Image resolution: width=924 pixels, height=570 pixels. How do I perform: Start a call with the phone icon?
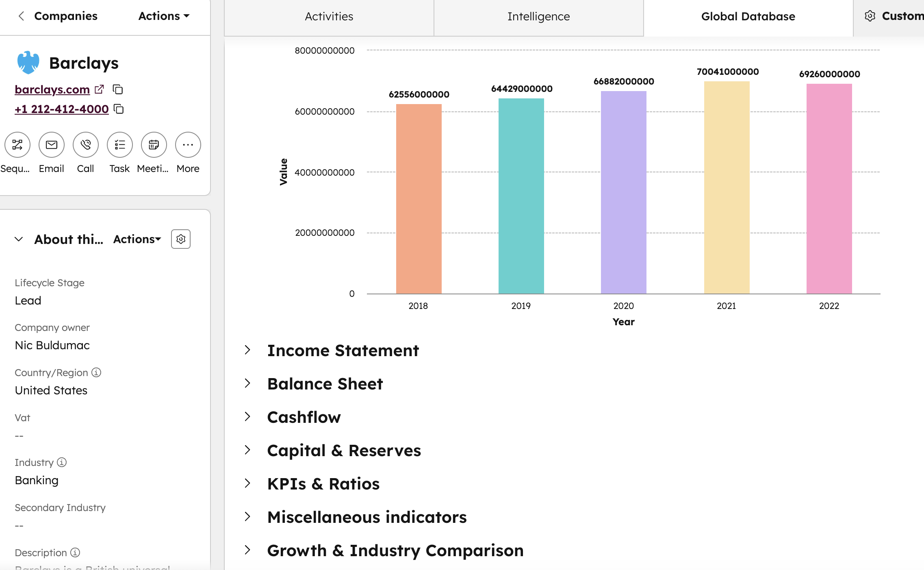pyautogui.click(x=86, y=145)
